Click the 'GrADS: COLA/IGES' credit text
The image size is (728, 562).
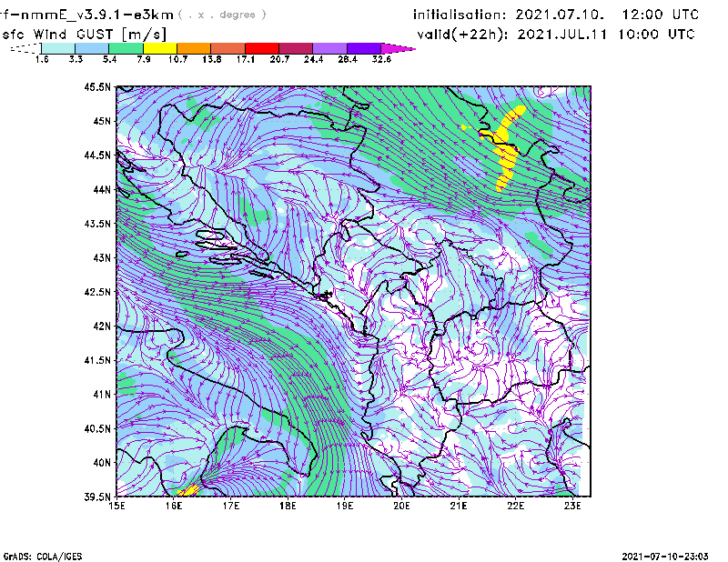[43, 557]
